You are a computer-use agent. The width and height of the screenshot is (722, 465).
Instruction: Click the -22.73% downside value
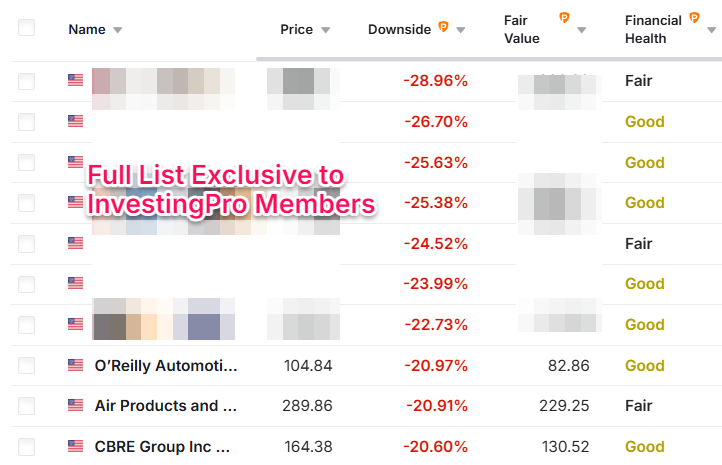pyautogui.click(x=436, y=325)
